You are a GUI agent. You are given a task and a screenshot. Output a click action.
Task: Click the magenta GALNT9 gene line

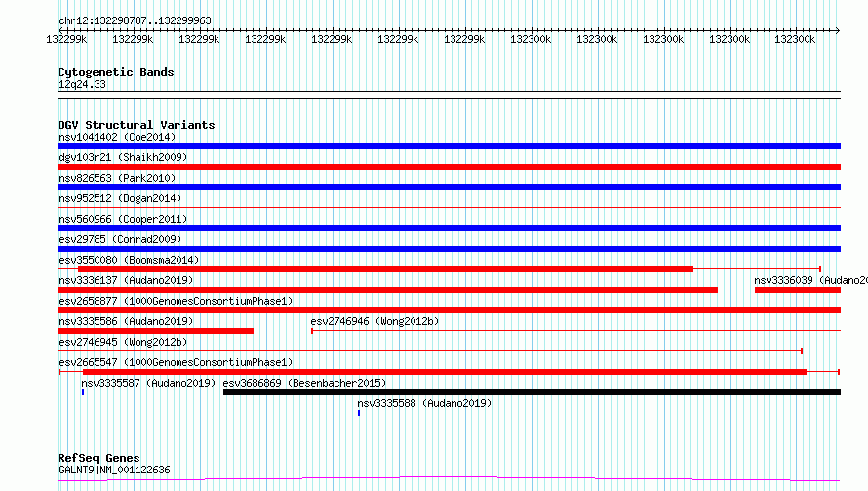(x=449, y=479)
